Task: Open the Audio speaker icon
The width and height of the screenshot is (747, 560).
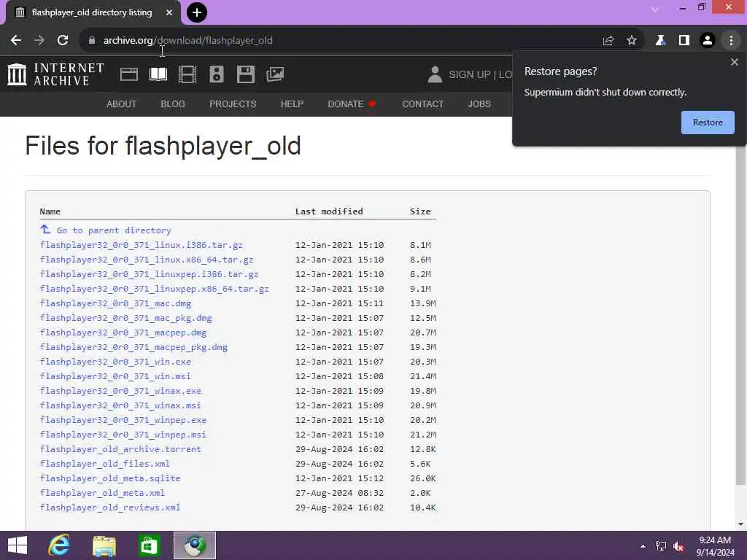Action: point(217,74)
